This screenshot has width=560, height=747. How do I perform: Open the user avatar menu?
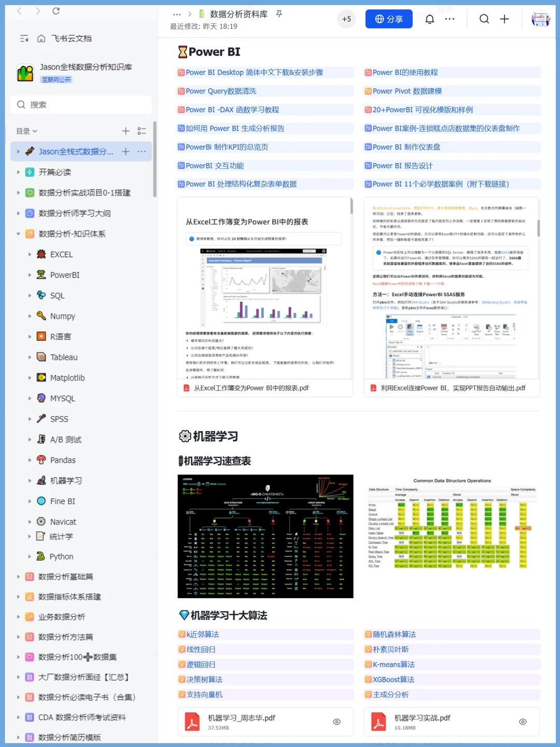pos(541,19)
